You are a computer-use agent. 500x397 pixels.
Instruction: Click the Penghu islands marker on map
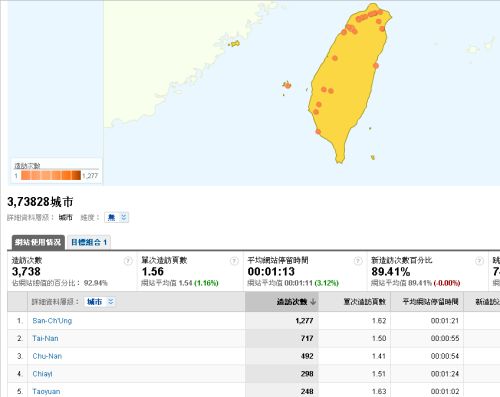click(x=287, y=85)
